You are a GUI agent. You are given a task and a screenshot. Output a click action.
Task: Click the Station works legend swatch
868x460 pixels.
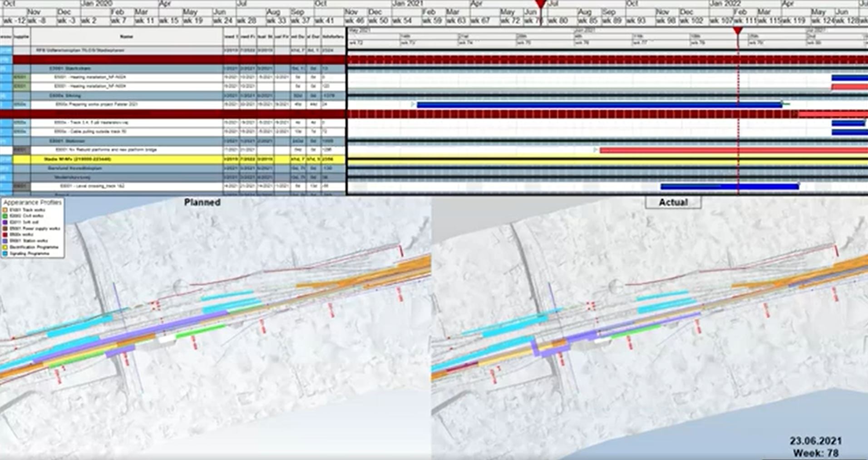(x=5, y=241)
